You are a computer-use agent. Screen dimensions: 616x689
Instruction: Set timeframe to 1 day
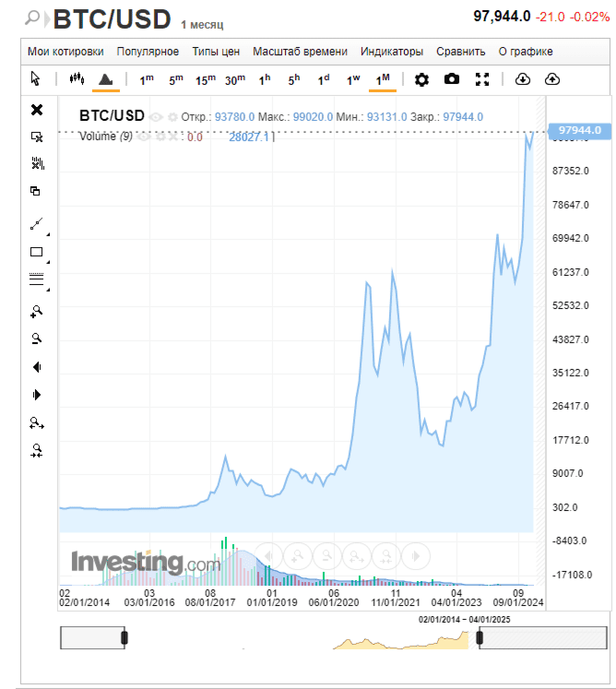pyautogui.click(x=324, y=80)
